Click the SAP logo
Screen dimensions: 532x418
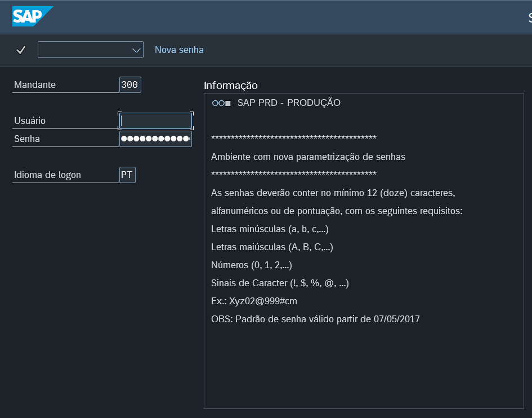point(33,16)
